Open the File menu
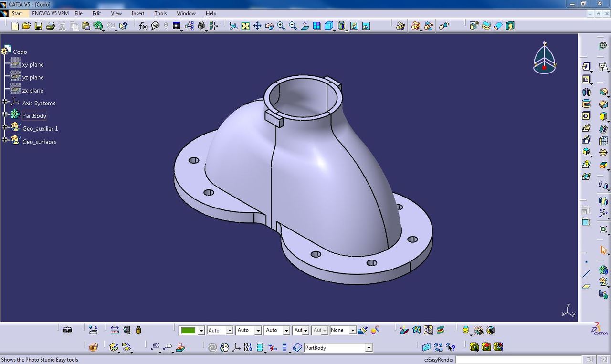 (78, 13)
